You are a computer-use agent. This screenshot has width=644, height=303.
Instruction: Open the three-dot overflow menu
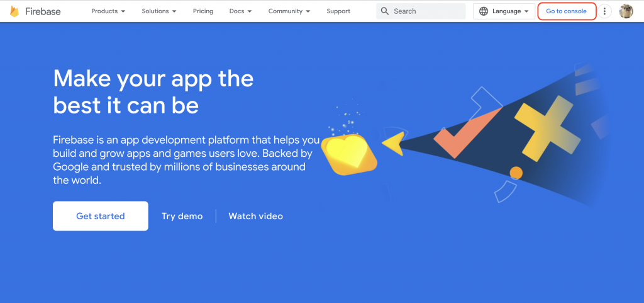604,11
